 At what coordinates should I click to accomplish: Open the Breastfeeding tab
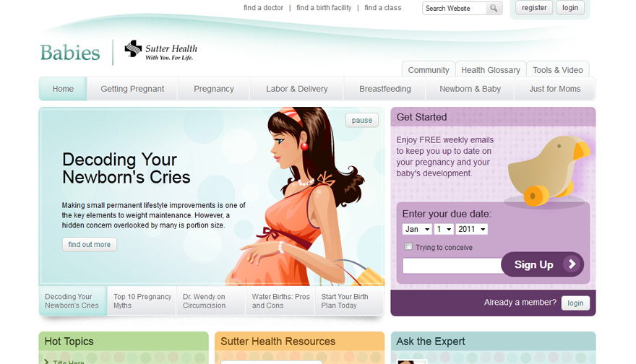tap(385, 89)
